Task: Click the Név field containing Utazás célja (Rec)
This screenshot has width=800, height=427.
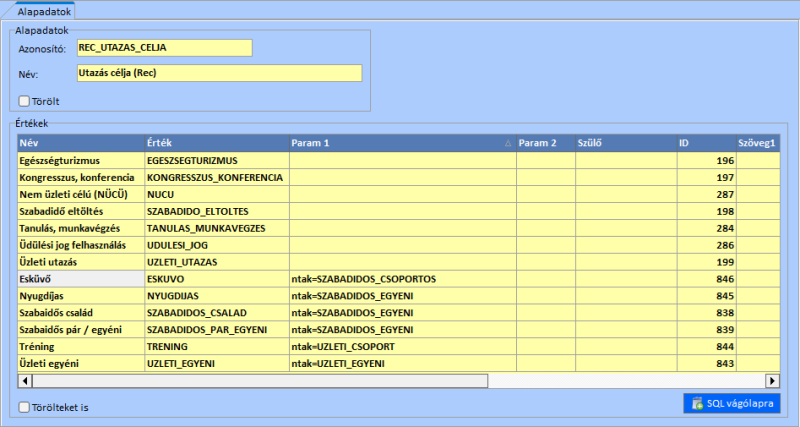Action: coord(218,73)
